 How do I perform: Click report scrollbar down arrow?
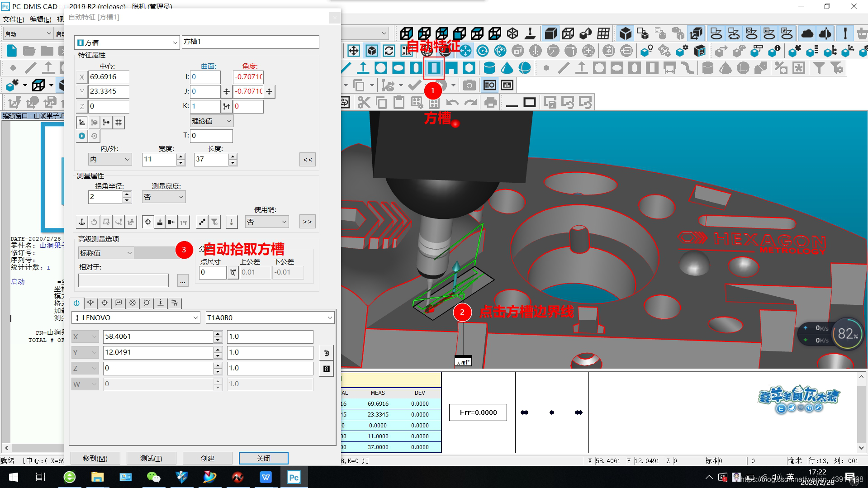pyautogui.click(x=861, y=448)
